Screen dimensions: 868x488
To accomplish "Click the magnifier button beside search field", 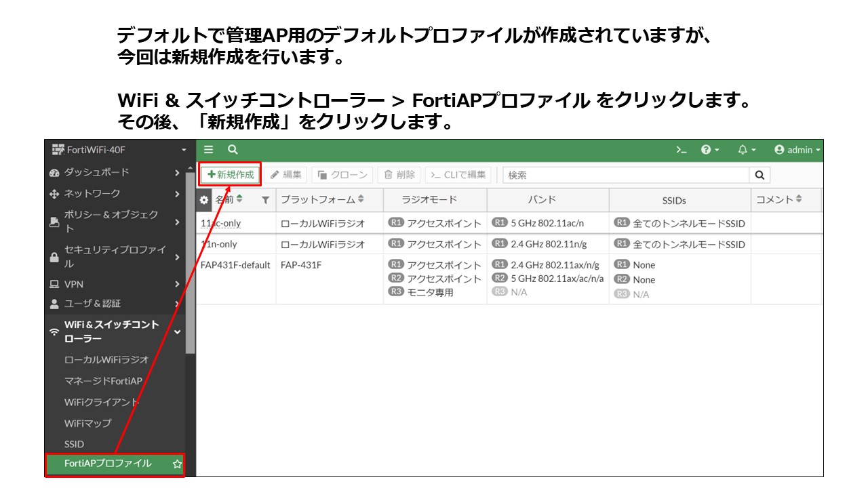I will click(x=759, y=175).
